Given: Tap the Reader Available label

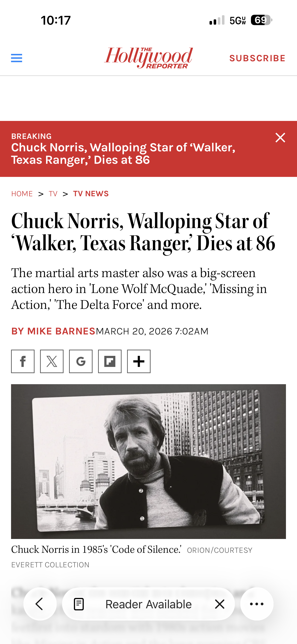Looking at the screenshot, I should [x=148, y=604].
